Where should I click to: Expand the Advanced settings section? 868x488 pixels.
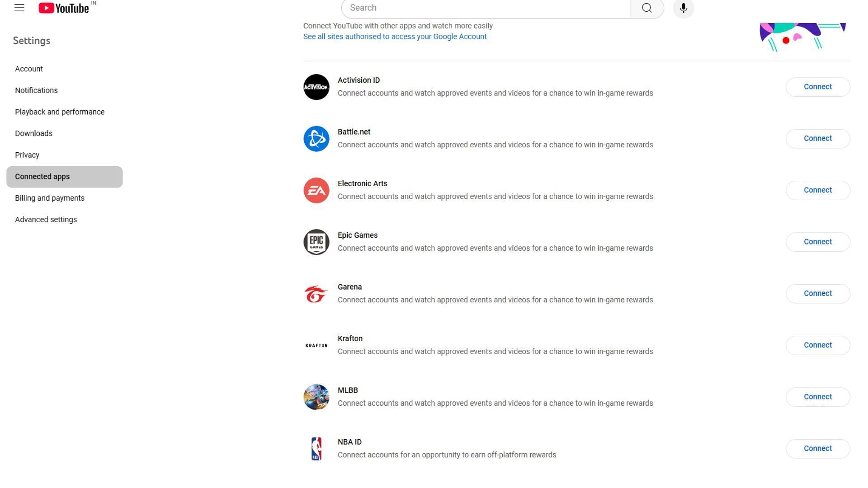[x=46, y=219]
